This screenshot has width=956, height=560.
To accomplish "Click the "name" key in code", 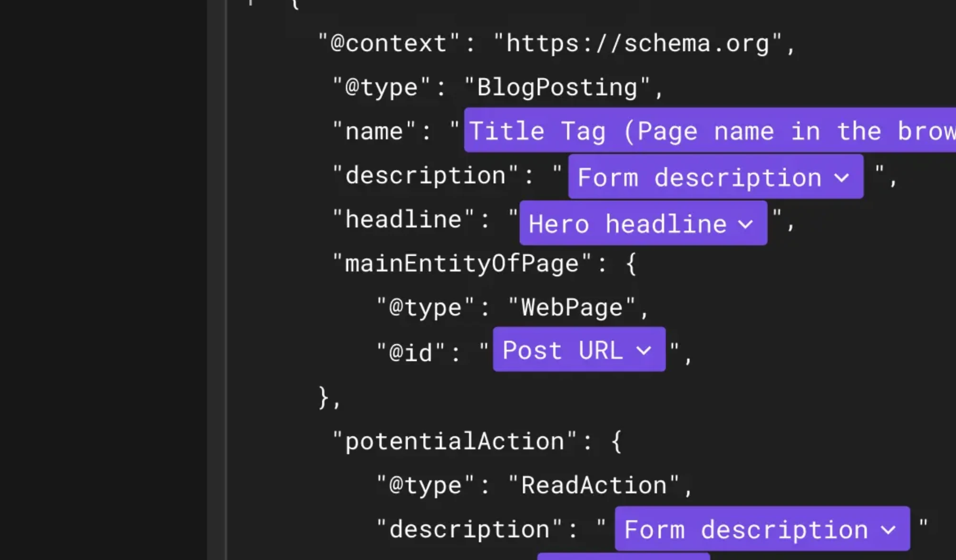I will 374,131.
